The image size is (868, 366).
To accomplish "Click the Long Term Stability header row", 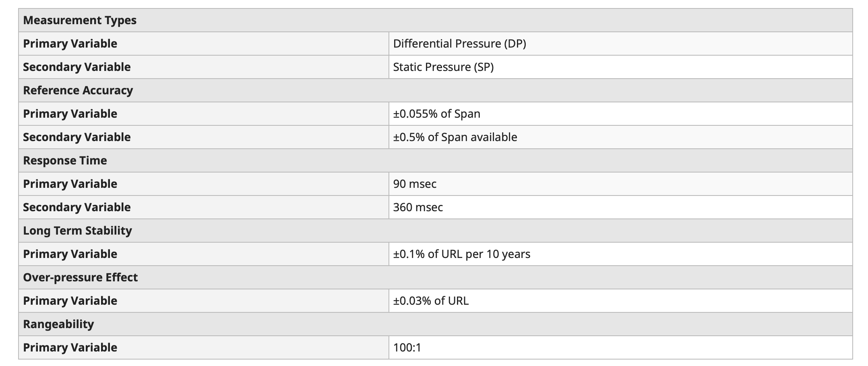I will coord(77,231).
